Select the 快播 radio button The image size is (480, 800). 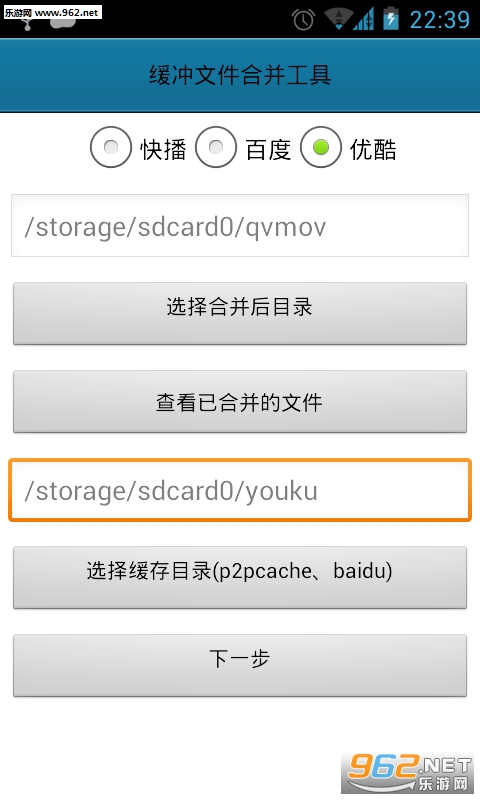point(111,147)
